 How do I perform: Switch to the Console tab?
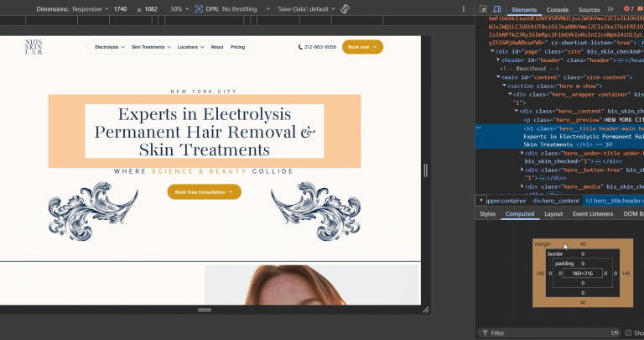[x=558, y=9]
